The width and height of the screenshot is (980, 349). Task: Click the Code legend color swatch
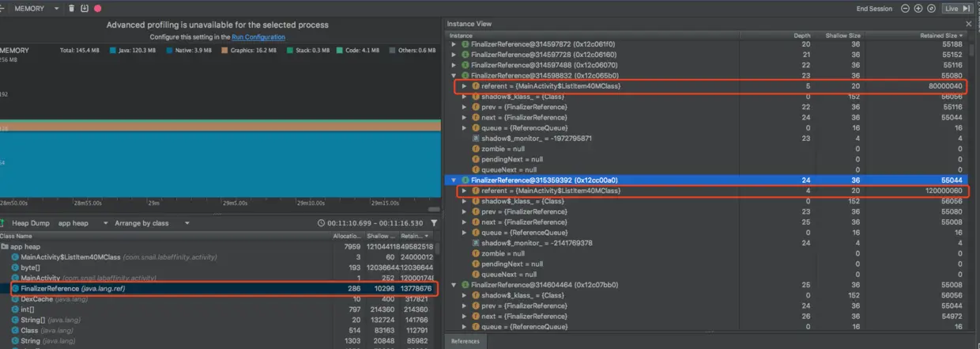pyautogui.click(x=340, y=50)
